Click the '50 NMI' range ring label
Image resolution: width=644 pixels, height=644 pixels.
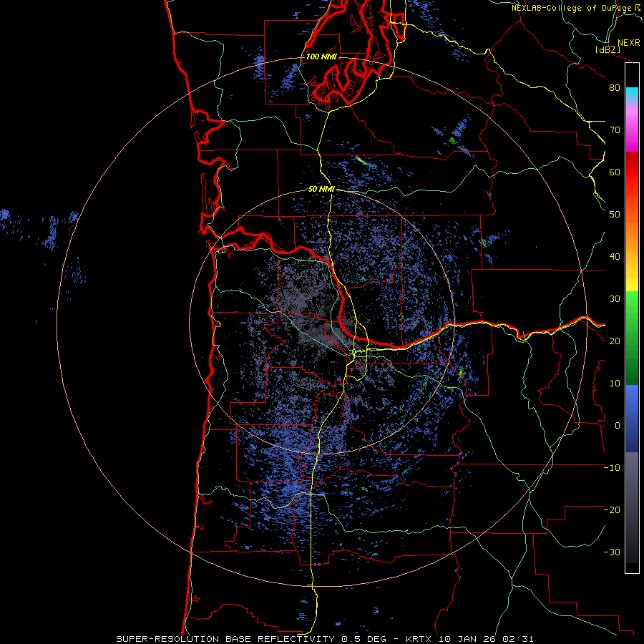point(321,190)
